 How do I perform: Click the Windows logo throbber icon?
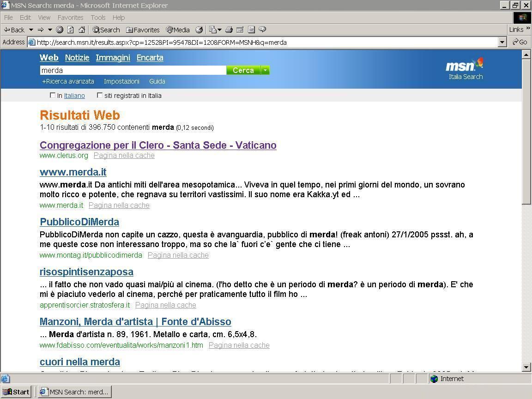coord(522,18)
